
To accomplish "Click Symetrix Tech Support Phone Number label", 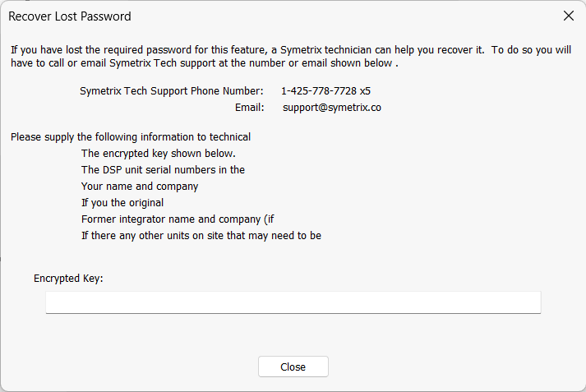I will 172,91.
